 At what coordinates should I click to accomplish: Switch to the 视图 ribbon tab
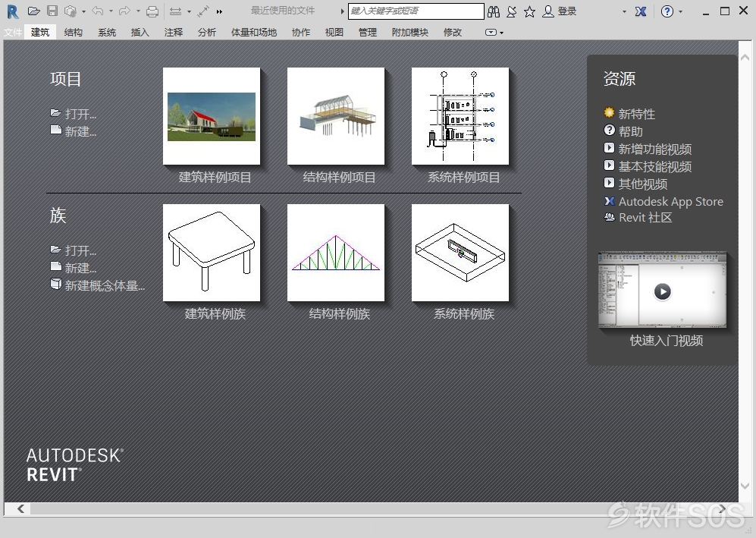pyautogui.click(x=334, y=33)
